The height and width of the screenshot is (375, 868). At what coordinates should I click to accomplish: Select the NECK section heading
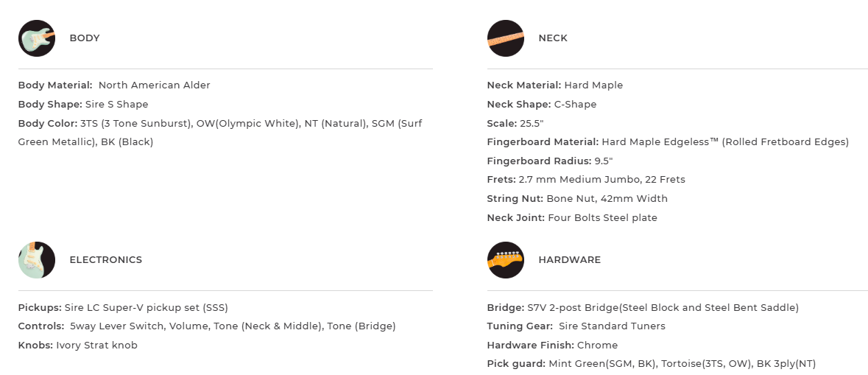[x=553, y=38]
